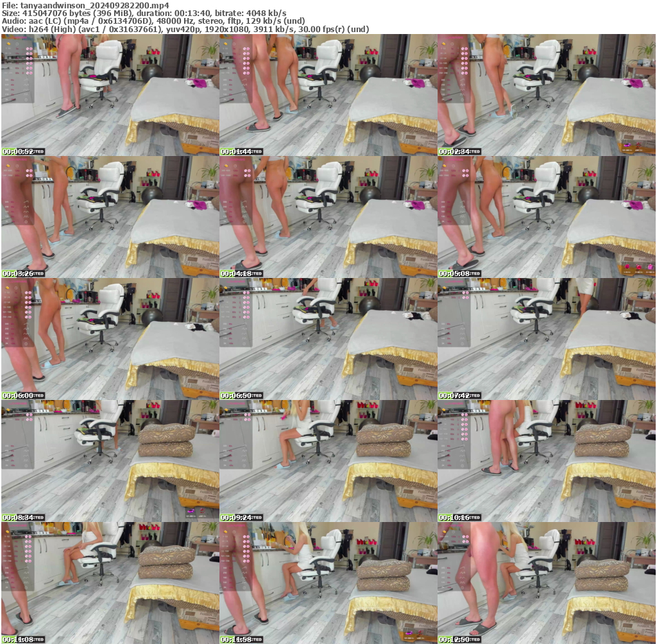Click the thumbnail timestamped 00:06:00

point(110,339)
